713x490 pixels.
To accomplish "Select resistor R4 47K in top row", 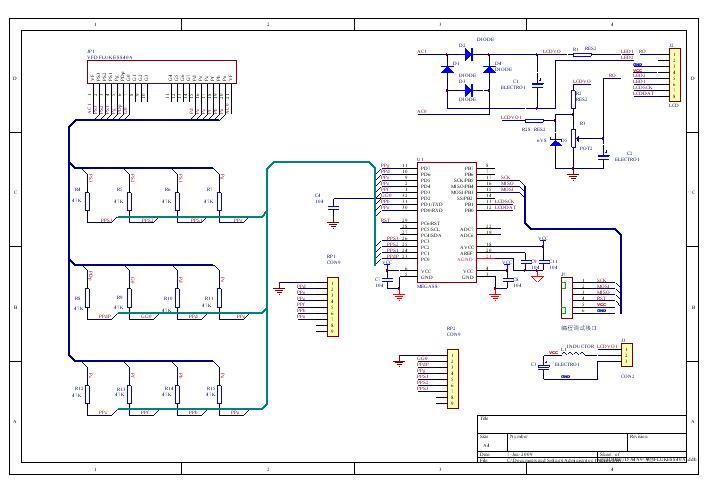I will coord(87,201).
